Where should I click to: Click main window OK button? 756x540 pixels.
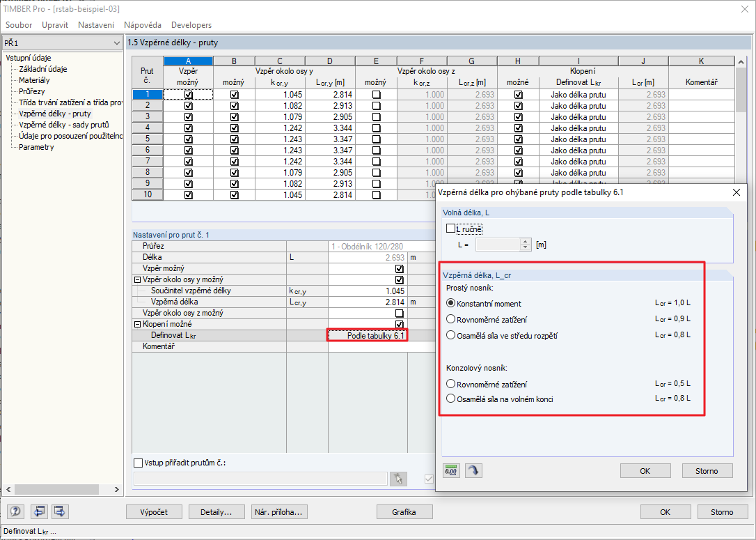click(666, 512)
